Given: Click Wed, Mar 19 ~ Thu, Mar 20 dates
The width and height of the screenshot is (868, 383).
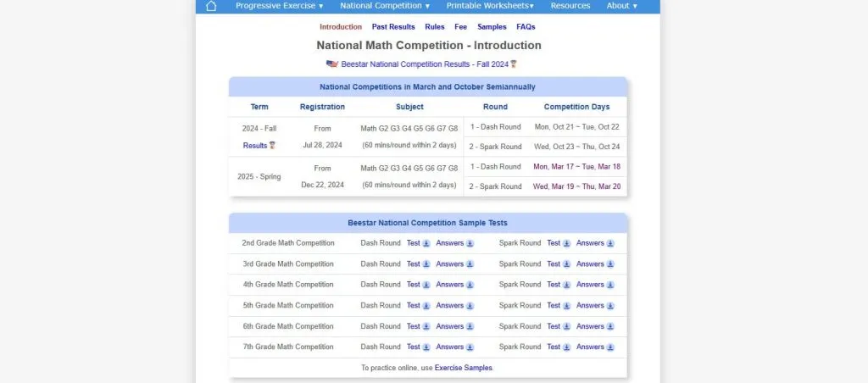Looking at the screenshot, I should [x=576, y=186].
